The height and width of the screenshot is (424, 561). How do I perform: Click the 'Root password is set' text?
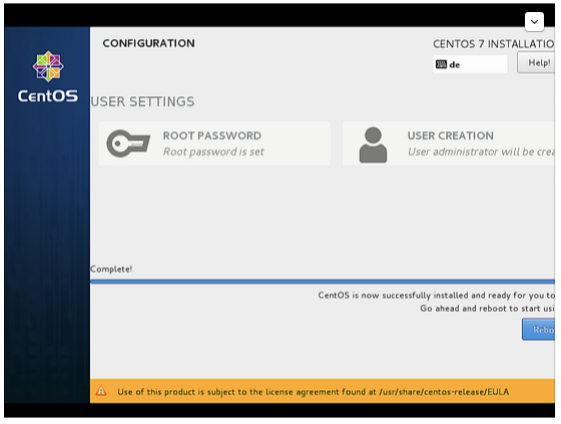click(x=214, y=152)
